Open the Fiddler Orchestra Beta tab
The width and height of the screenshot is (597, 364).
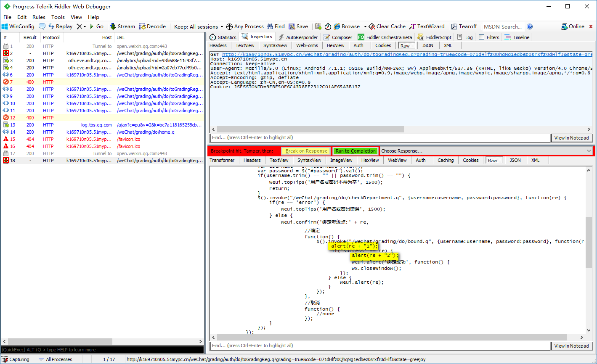(385, 37)
